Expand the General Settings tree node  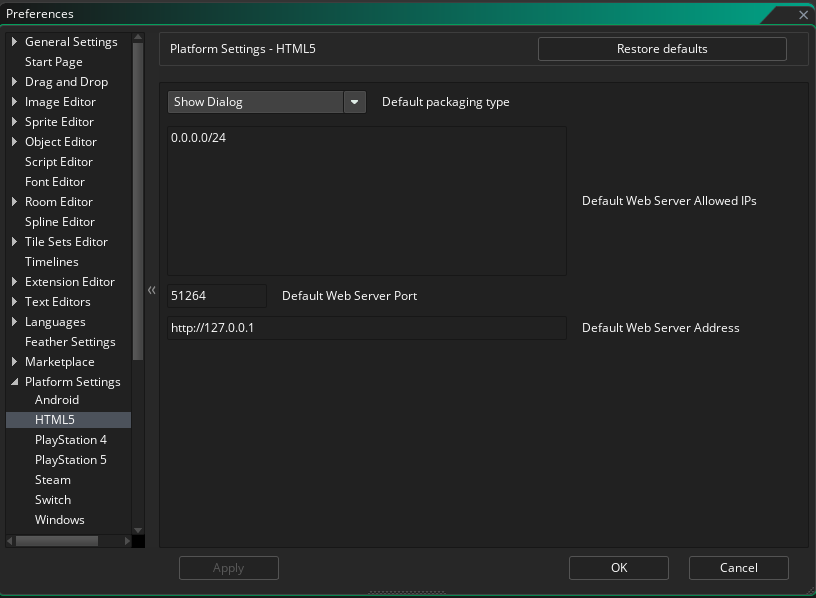coord(14,42)
